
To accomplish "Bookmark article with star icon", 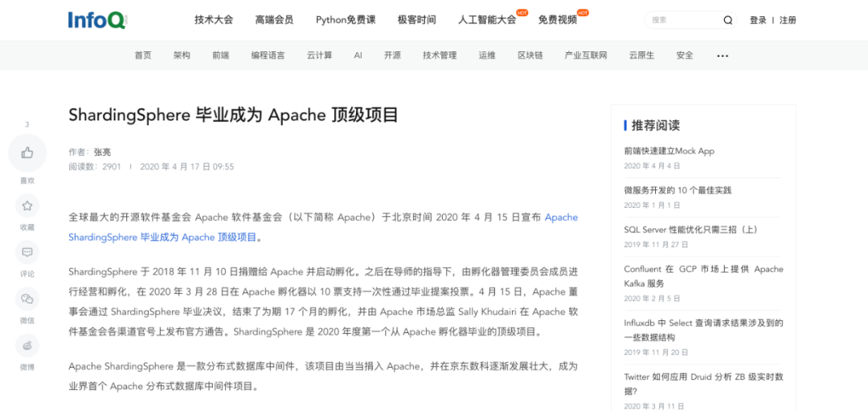I will (27, 205).
